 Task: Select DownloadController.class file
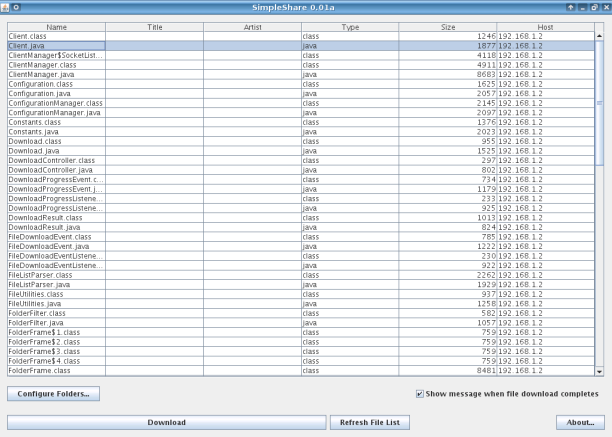click(x=52, y=160)
